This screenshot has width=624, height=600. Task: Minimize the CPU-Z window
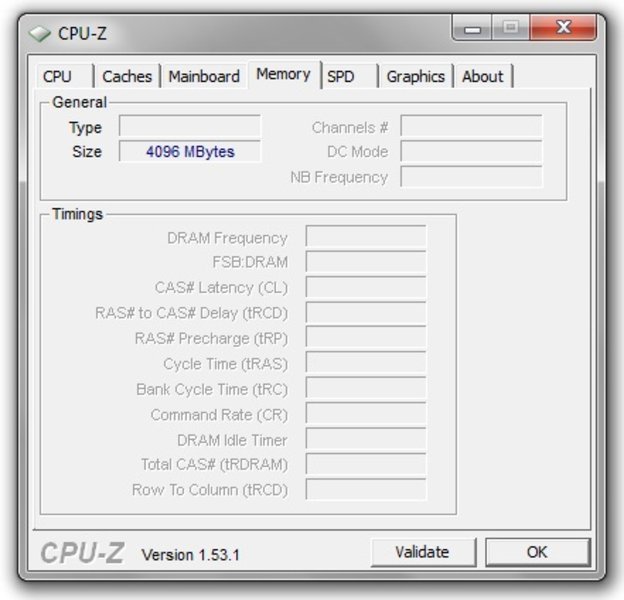click(x=472, y=27)
